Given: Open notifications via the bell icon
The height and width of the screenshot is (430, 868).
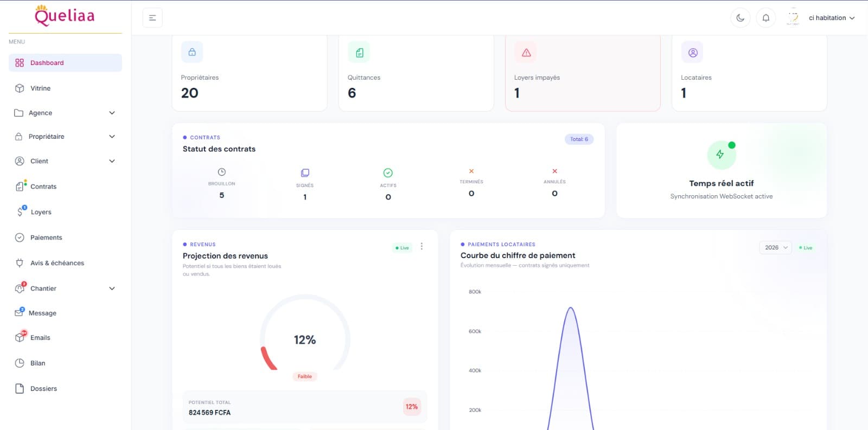Looking at the screenshot, I should coord(766,18).
